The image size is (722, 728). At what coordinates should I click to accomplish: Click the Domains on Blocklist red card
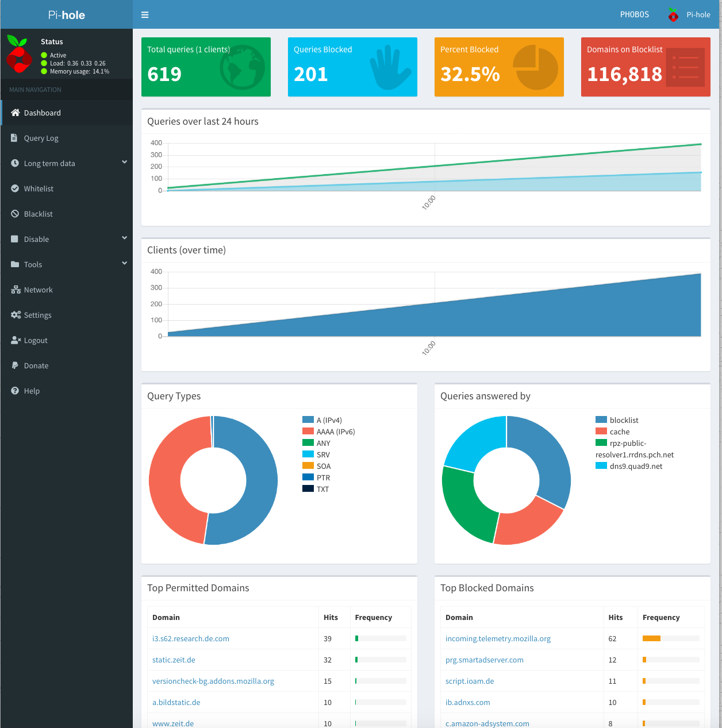pos(646,67)
